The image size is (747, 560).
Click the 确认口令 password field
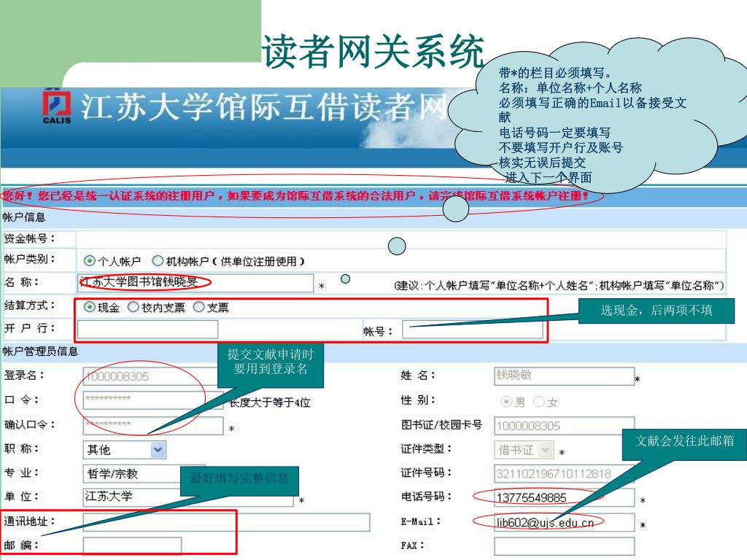click(153, 426)
